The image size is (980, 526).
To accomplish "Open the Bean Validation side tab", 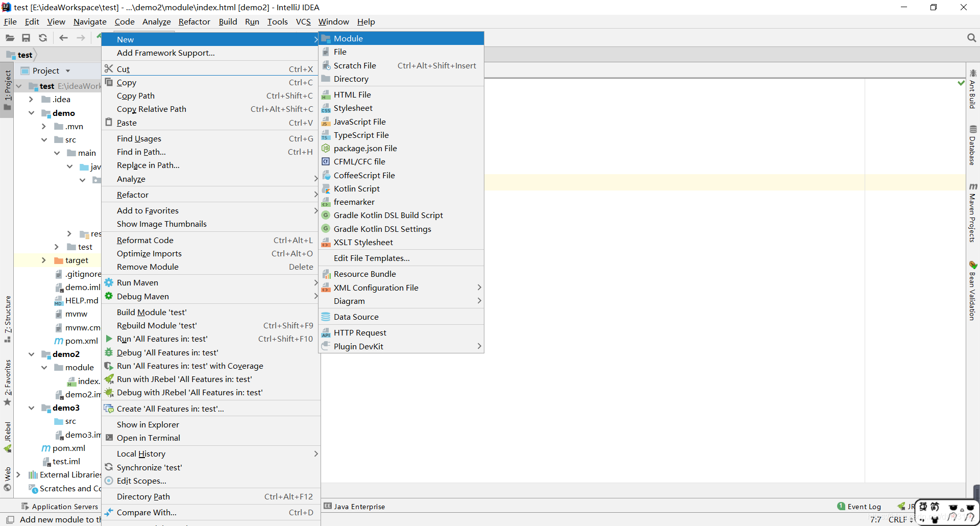I will point(973,291).
